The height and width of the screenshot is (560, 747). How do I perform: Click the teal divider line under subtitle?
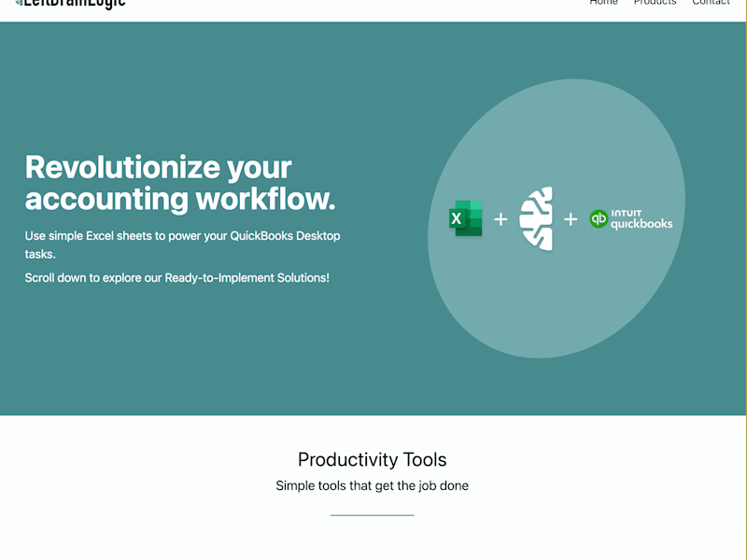(x=372, y=515)
